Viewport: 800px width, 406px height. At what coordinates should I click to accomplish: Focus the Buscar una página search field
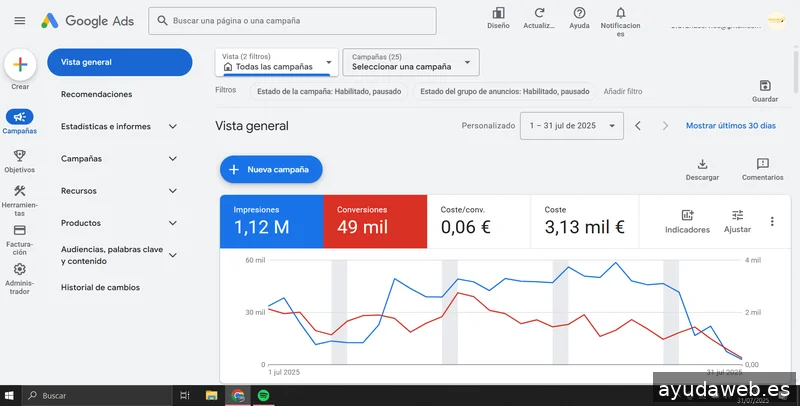[x=292, y=21]
